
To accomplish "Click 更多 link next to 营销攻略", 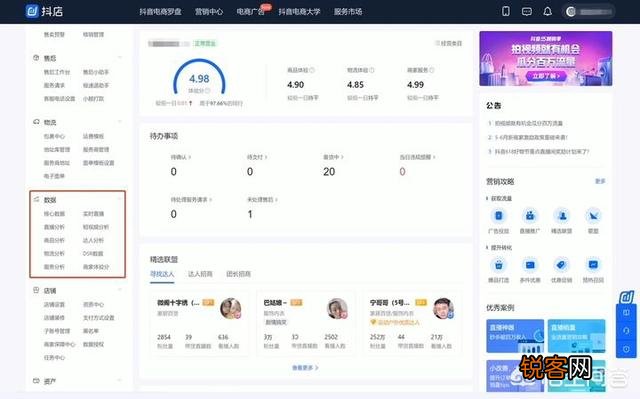I will [x=600, y=181].
